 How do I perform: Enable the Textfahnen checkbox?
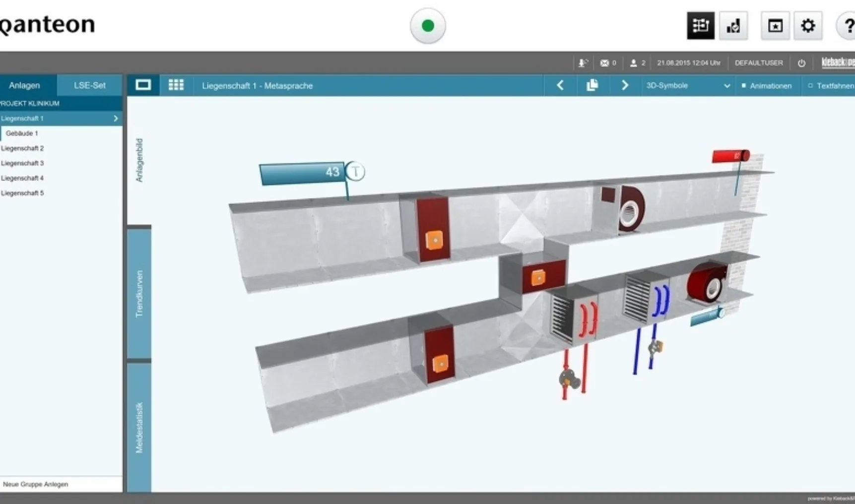click(810, 86)
